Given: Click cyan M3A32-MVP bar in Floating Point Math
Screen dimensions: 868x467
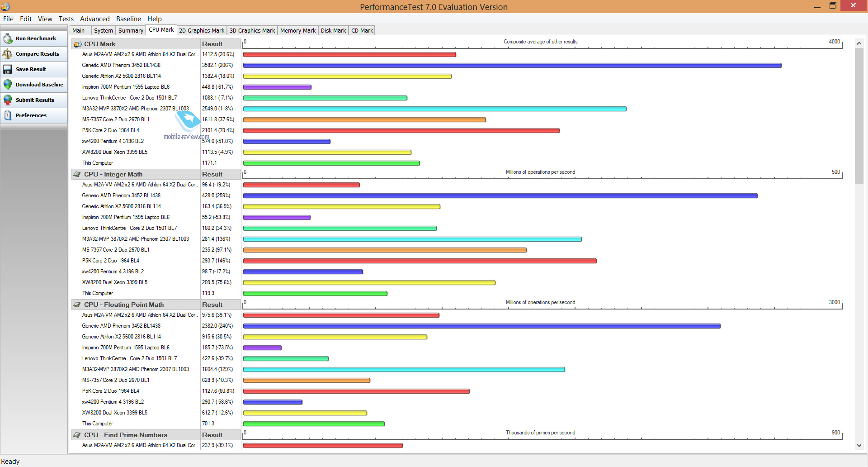Looking at the screenshot, I should click(404, 370).
